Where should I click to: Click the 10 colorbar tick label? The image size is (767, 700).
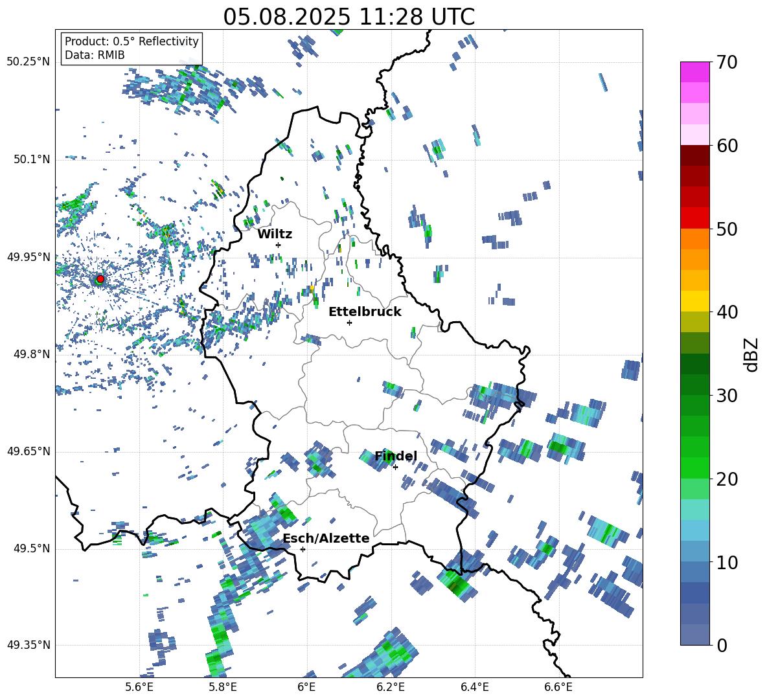click(727, 562)
